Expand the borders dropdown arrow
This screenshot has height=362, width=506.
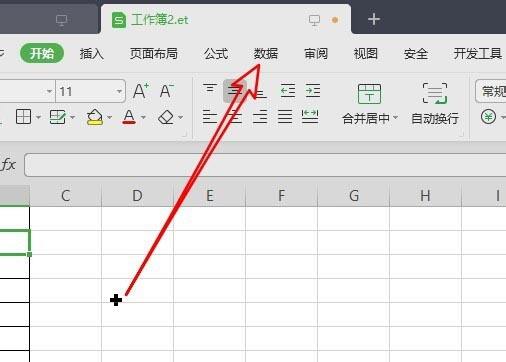point(38,117)
